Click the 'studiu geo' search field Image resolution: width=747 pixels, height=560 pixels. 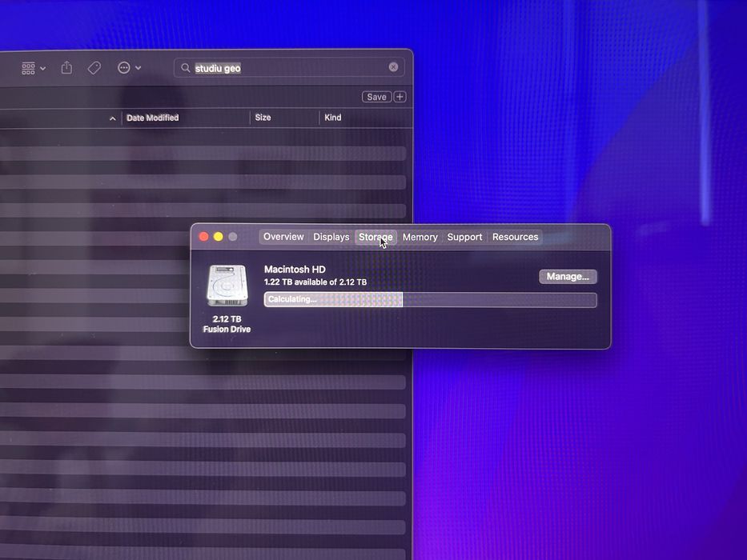[289, 68]
